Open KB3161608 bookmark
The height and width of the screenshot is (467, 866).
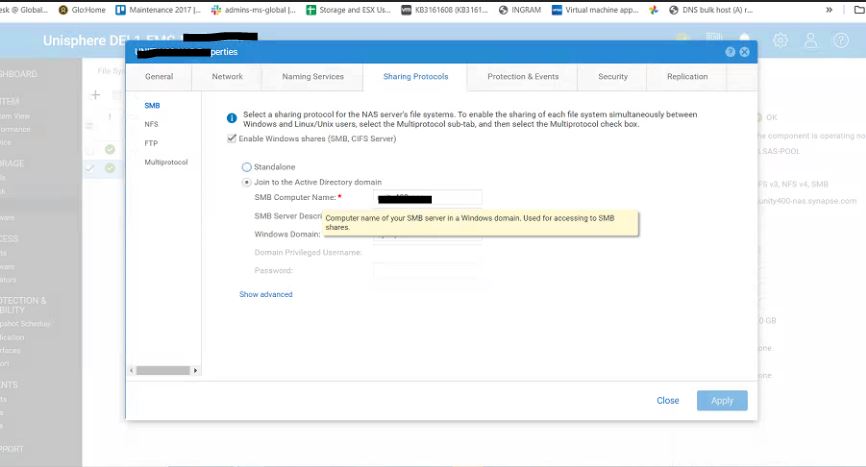click(445, 10)
